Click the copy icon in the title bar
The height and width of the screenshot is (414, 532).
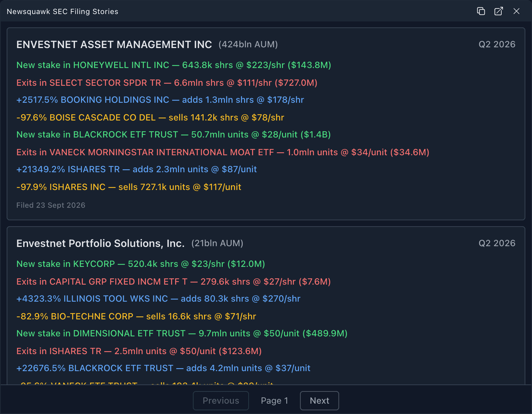click(x=481, y=11)
